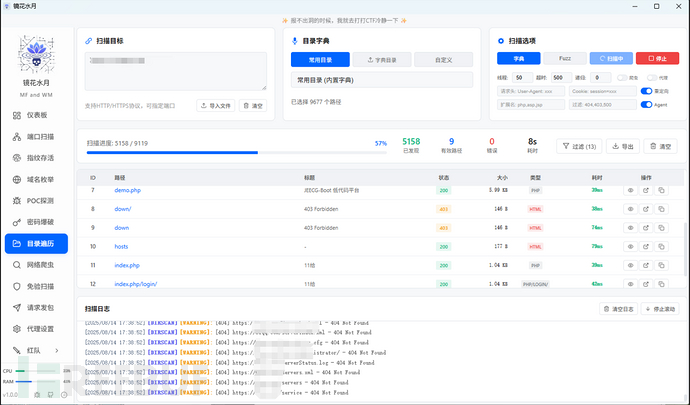Viewport: 690px width, 405px height.
Task: View details of the hosts row
Action: pos(630,247)
